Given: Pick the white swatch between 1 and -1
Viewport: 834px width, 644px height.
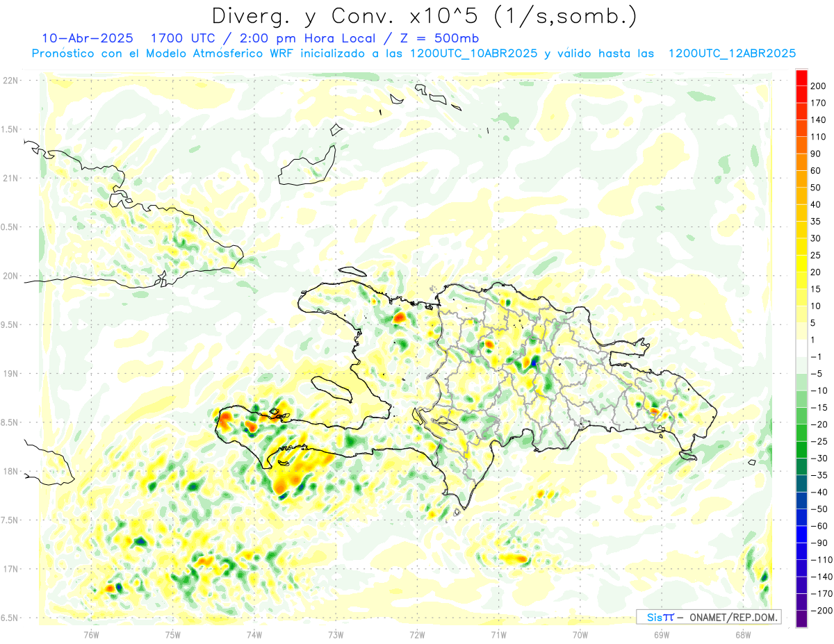Looking at the screenshot, I should coord(801,348).
